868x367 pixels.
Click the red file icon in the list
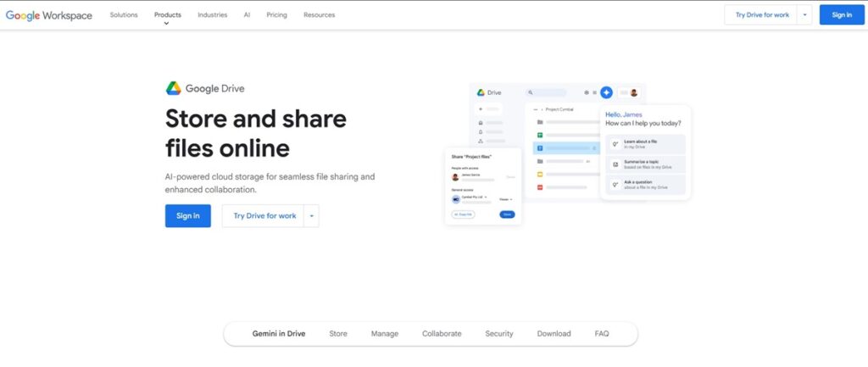pos(540,187)
